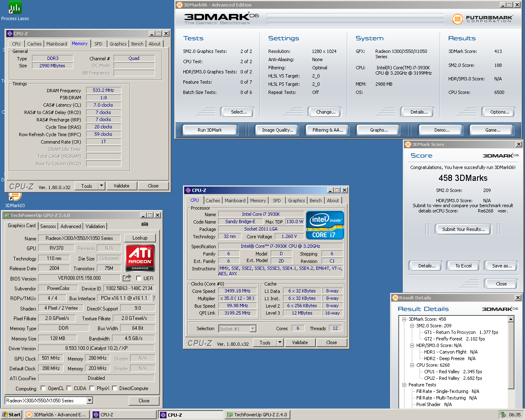This screenshot has height=420, width=525.
Task: Select Mainboard tab in CPU-Z Memory window
Action: 57,44
